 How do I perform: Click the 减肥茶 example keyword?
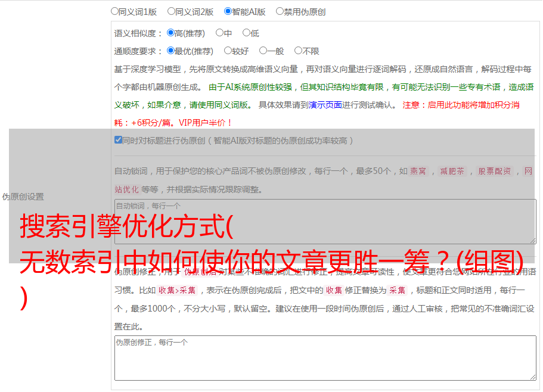point(452,171)
